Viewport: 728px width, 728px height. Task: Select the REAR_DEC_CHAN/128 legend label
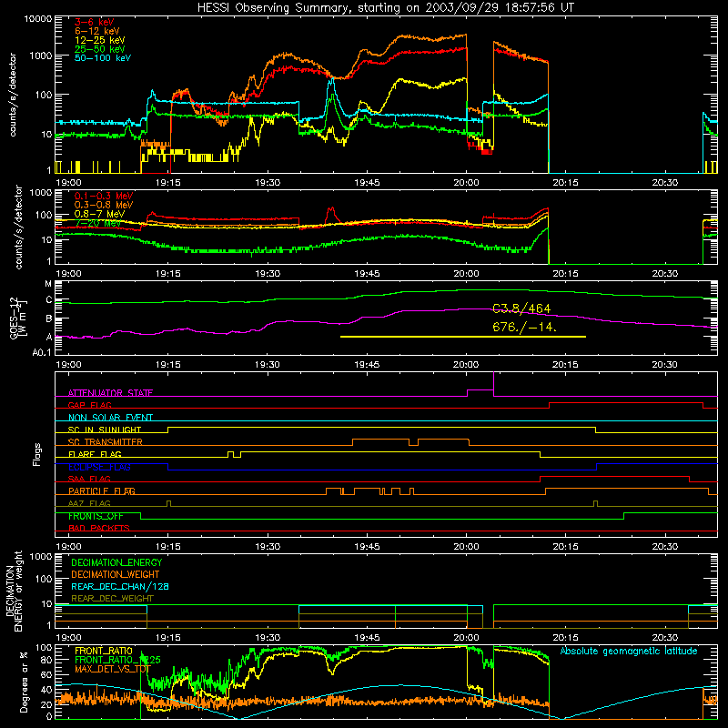point(120,586)
